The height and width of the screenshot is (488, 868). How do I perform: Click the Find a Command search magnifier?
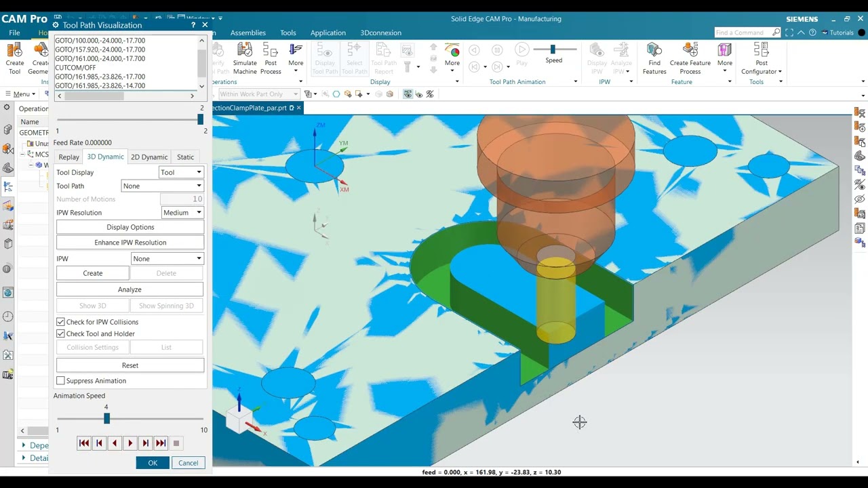coord(776,33)
